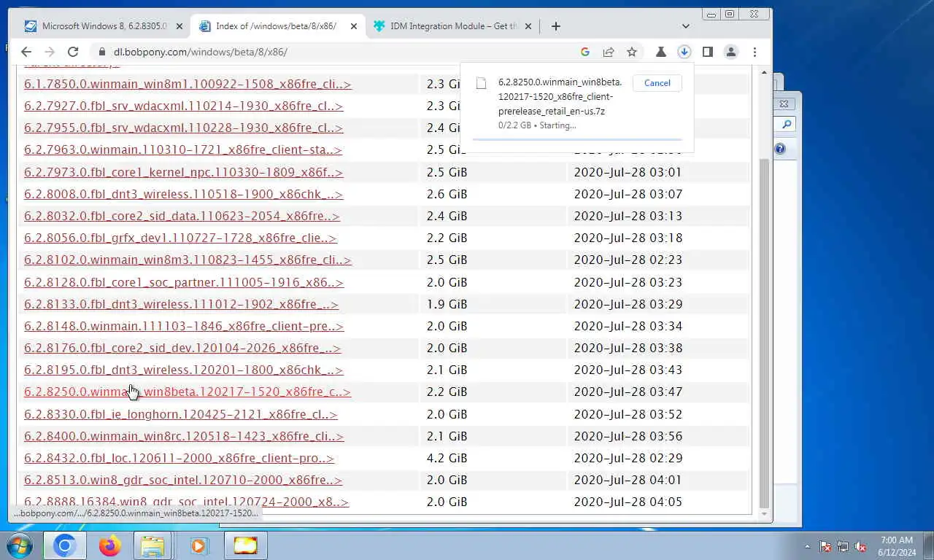Open 6.2.8888.16384.win8_gdr_soc_intel link
Screen dimensions: 934x560
[x=186, y=502]
